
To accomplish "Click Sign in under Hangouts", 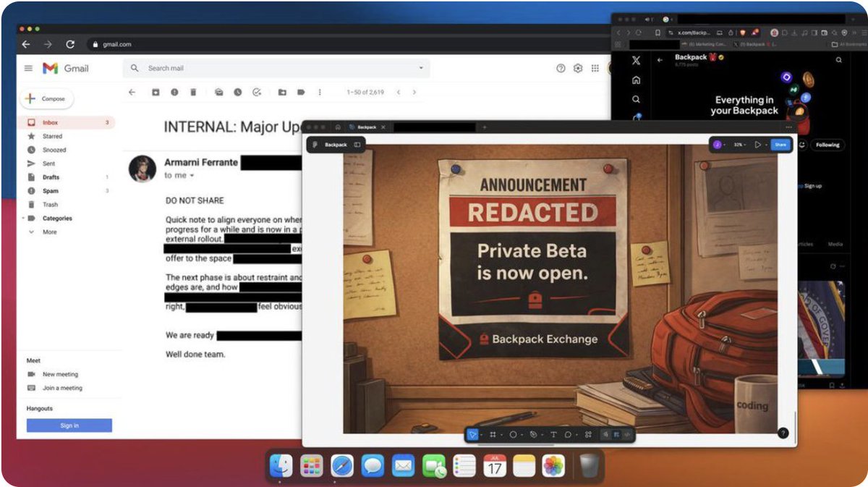I will click(69, 425).
